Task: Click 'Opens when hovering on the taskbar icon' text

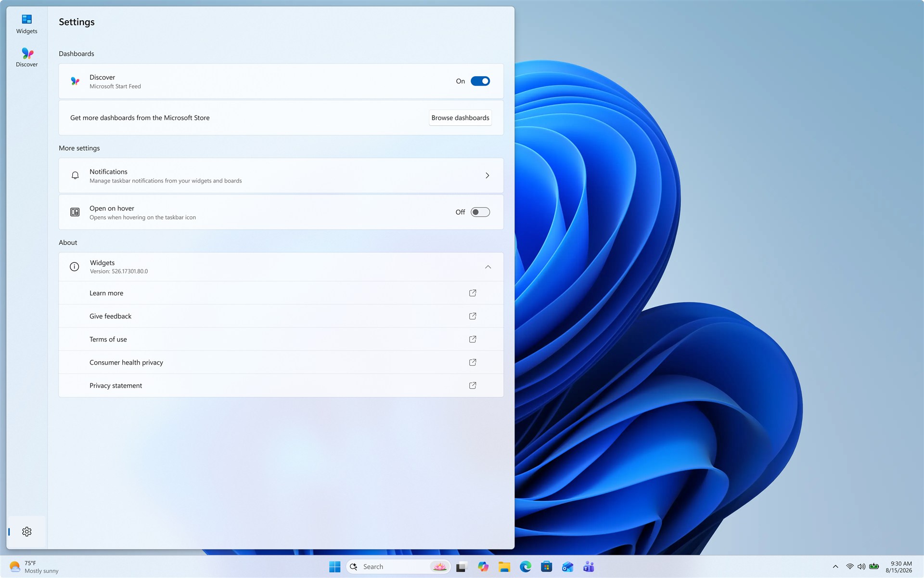Action: [x=142, y=218]
